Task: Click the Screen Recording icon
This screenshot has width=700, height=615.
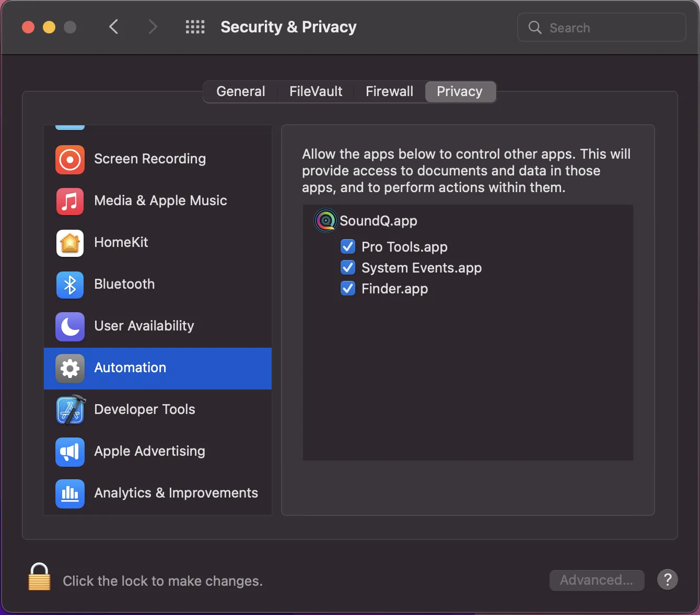Action: (x=70, y=159)
